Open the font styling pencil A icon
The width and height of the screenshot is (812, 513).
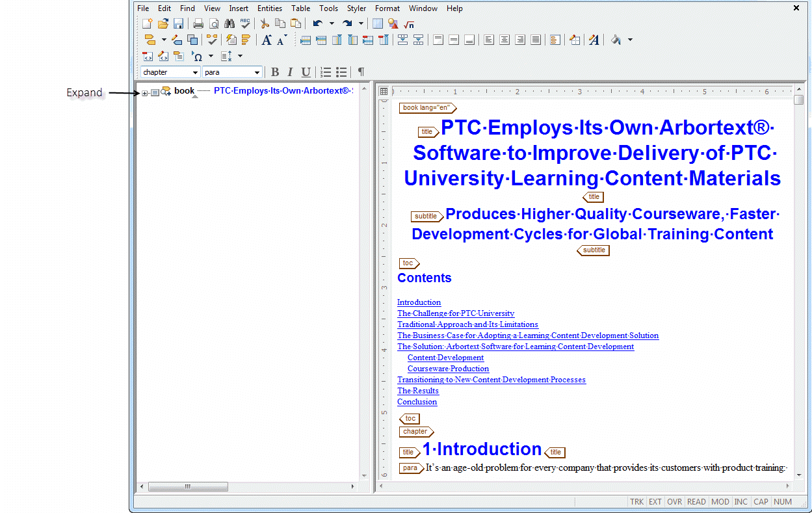(x=594, y=40)
